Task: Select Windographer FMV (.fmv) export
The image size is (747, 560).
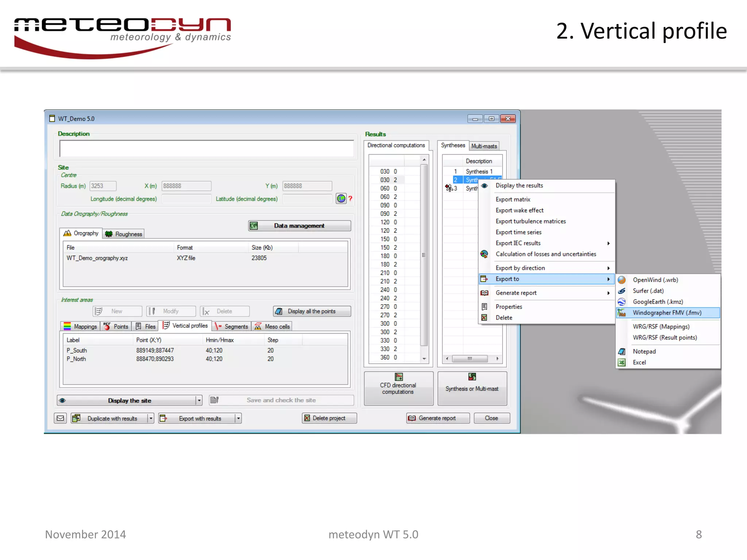Action: click(x=667, y=312)
